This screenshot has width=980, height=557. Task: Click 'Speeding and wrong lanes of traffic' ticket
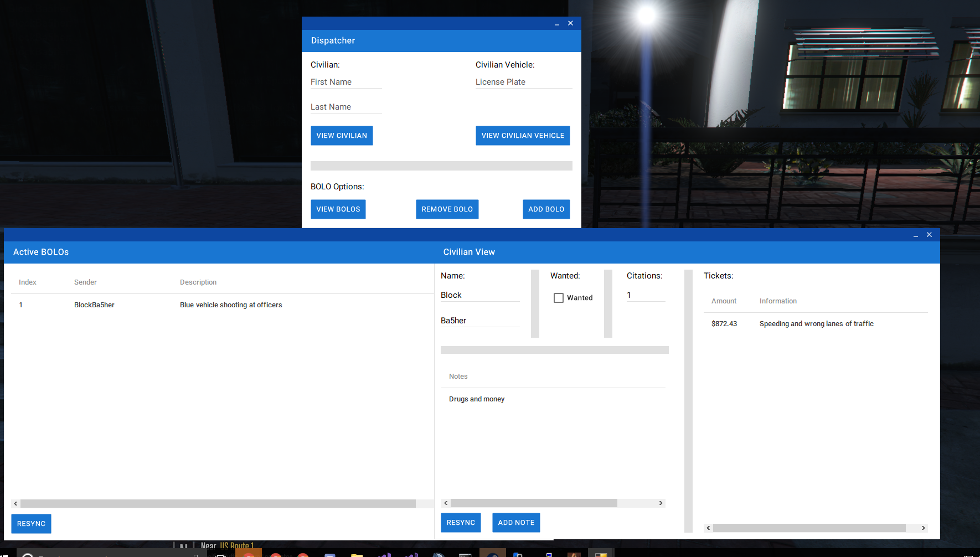(x=816, y=324)
